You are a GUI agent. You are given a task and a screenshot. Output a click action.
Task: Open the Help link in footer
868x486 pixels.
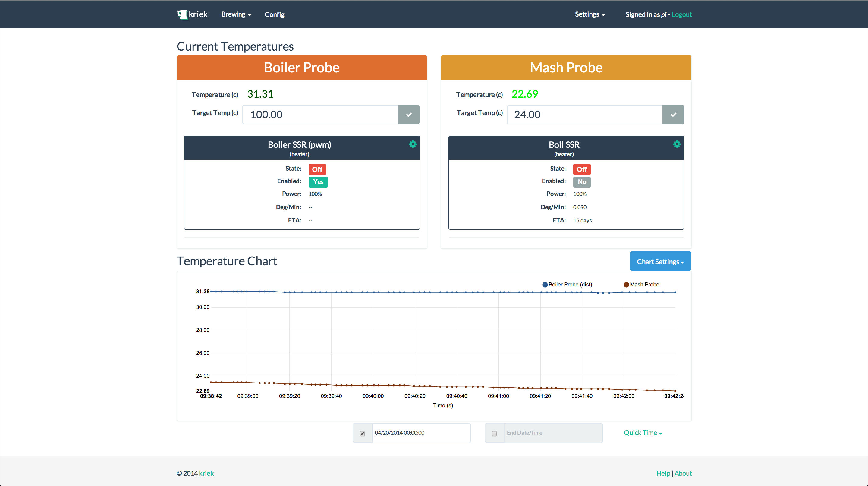click(663, 473)
